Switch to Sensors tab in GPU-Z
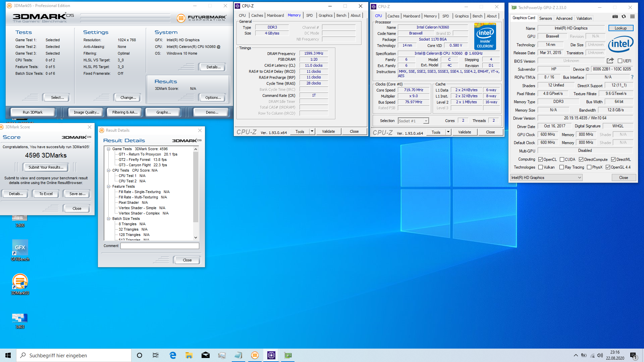The image size is (644, 362). coord(545,18)
